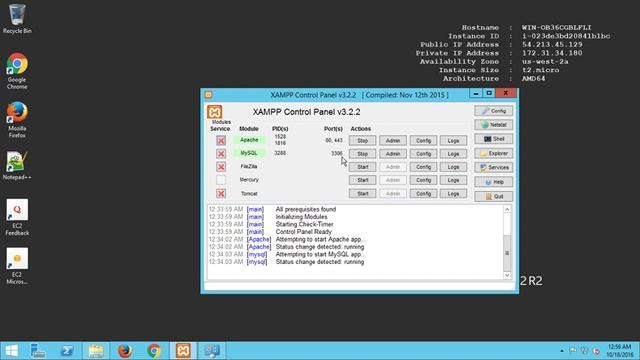Open PowerShell from taskbar

point(67,351)
